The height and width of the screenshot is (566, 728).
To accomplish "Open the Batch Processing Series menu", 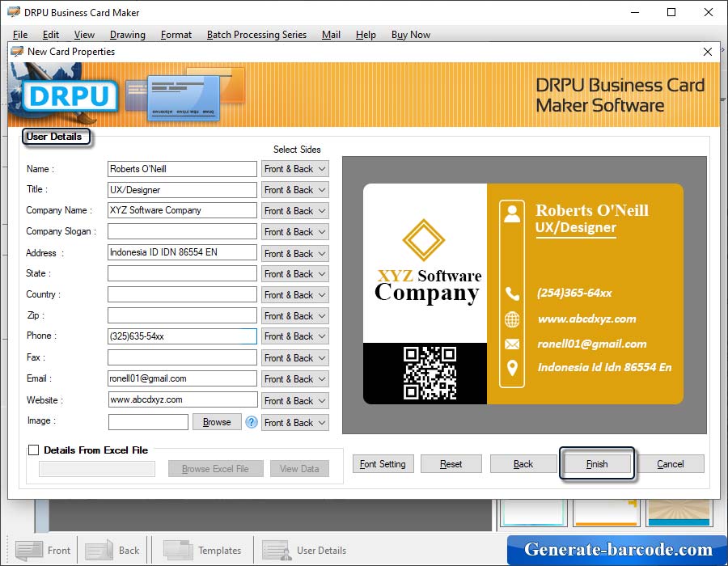I will [256, 35].
